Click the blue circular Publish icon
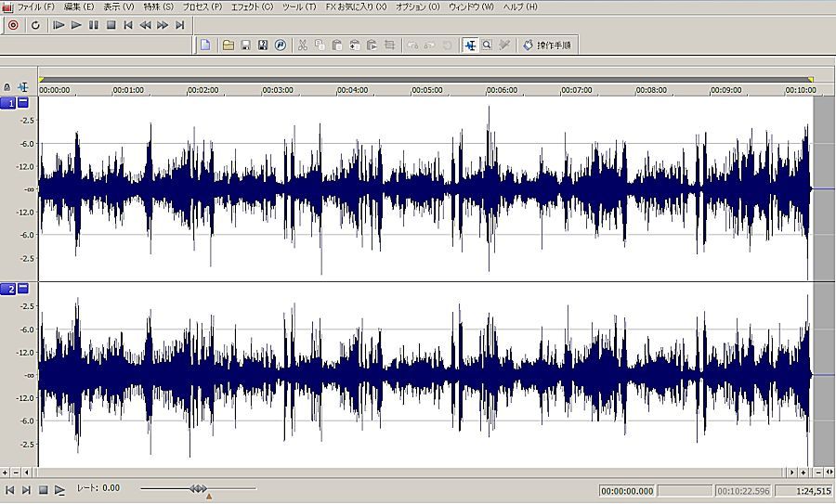 pyautogui.click(x=281, y=45)
